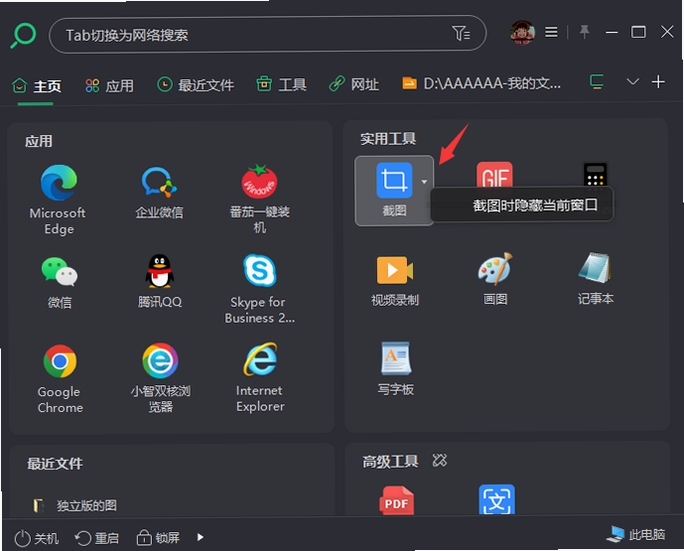This screenshot has height=551, width=684.
Task: Select 截图时隐藏当前窗口 option
Action: (522, 205)
